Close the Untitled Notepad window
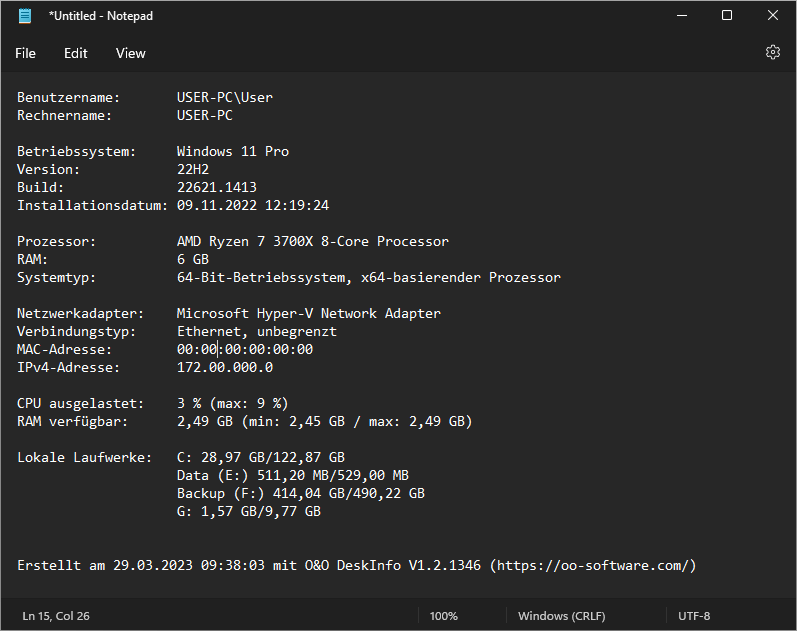This screenshot has height=631, width=797. (773, 16)
